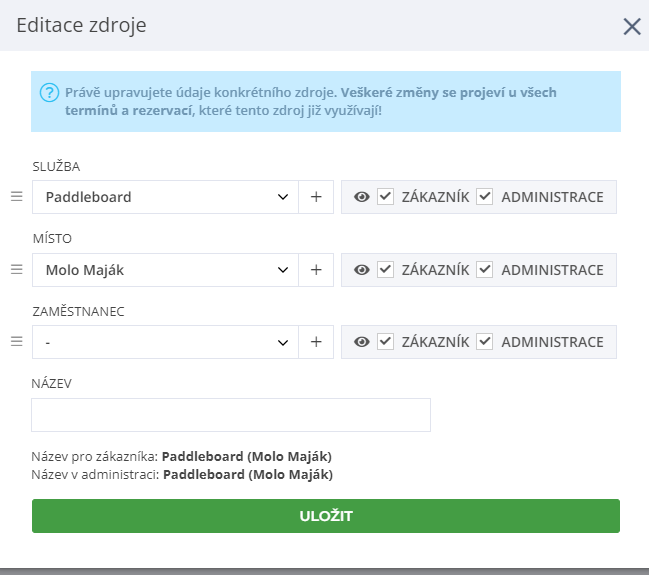Expand the Zaměstnanec dropdown
The width and height of the screenshot is (649, 575).
point(165,342)
